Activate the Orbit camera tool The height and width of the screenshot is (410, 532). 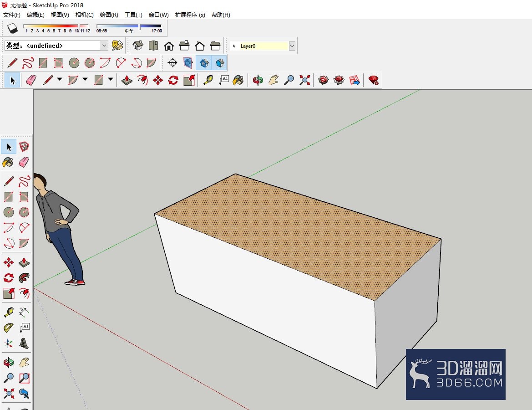(258, 81)
